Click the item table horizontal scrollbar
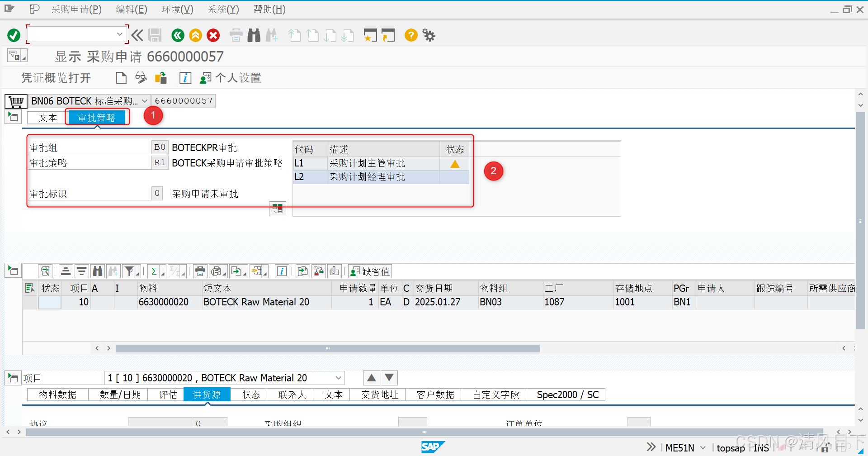 [327, 348]
